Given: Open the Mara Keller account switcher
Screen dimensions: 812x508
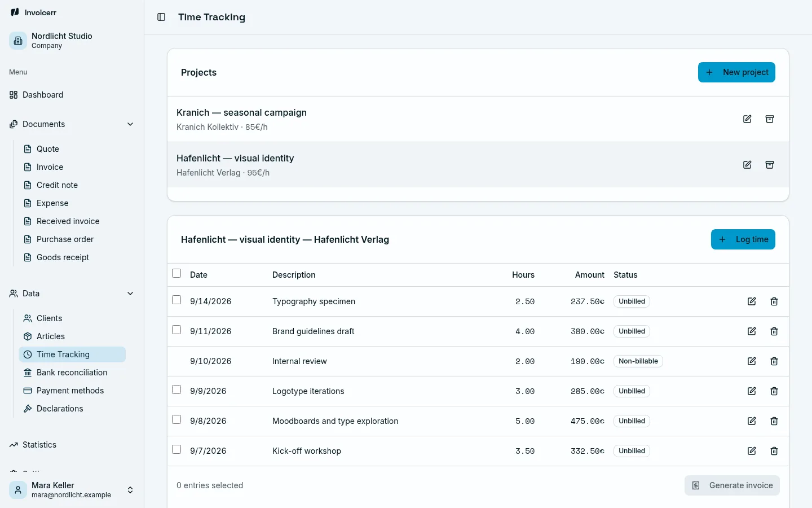Looking at the screenshot, I should pyautogui.click(x=72, y=490).
